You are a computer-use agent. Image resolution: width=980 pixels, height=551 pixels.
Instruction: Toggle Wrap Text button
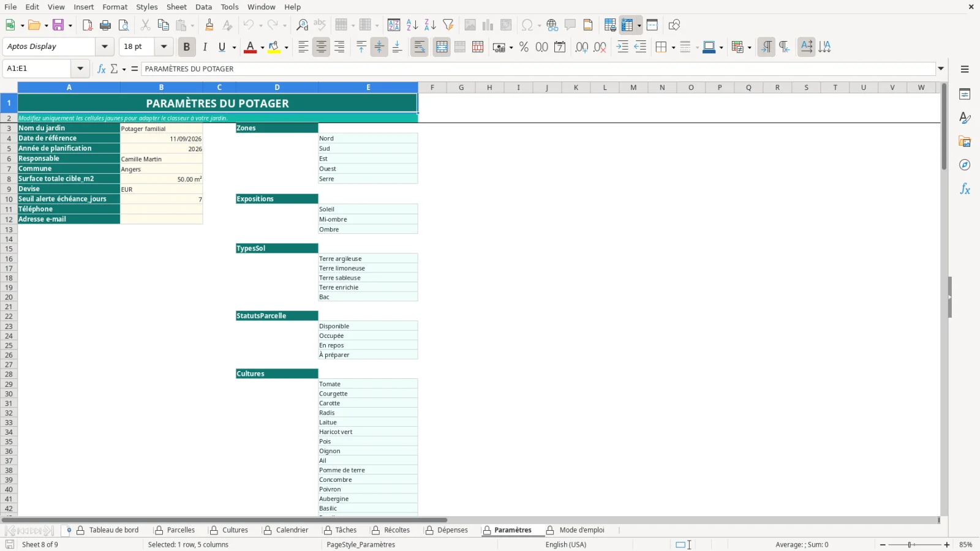coord(420,47)
